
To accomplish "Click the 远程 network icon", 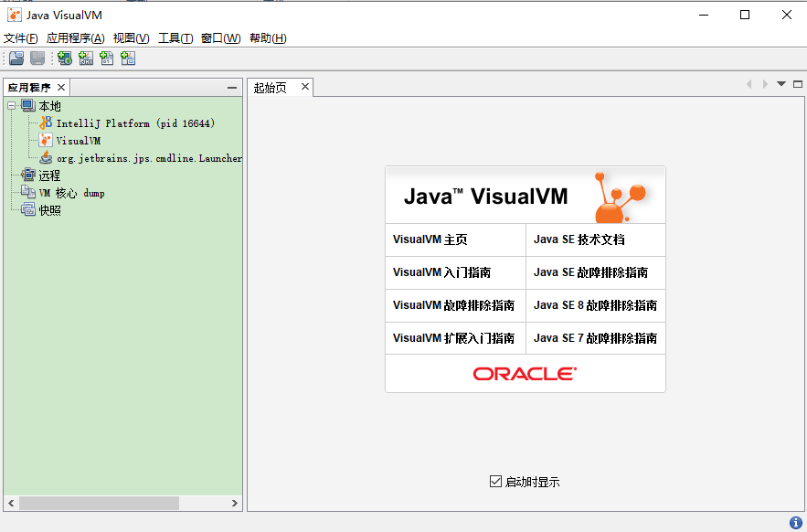I will [28, 176].
